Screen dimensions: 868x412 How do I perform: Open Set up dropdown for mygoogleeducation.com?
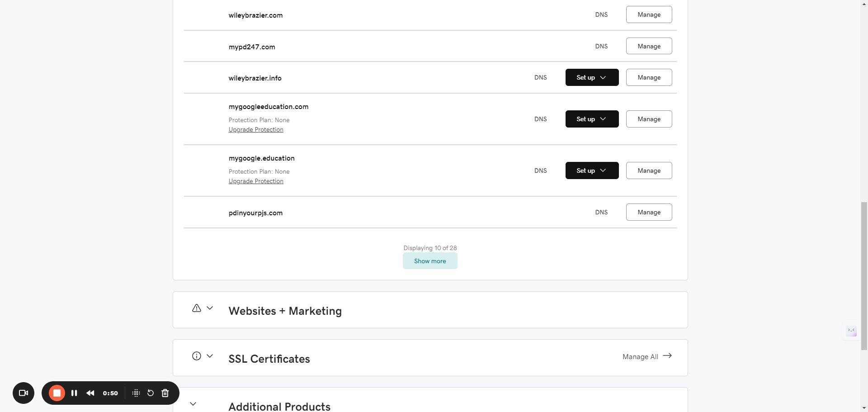point(592,119)
